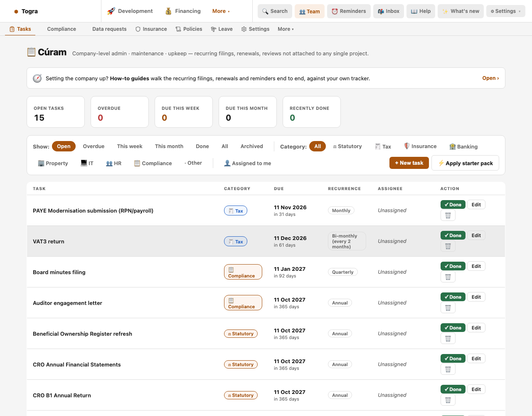Click Apply starter pack button

click(x=465, y=163)
